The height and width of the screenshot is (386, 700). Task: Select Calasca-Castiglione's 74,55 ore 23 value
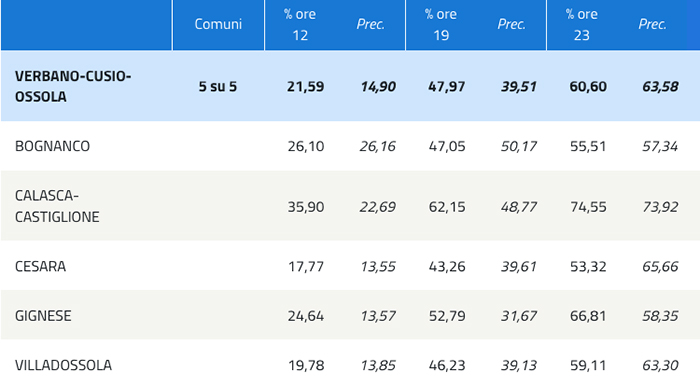588,207
